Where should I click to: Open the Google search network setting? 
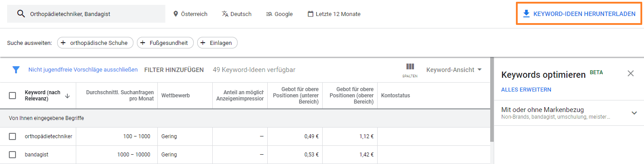coord(279,14)
